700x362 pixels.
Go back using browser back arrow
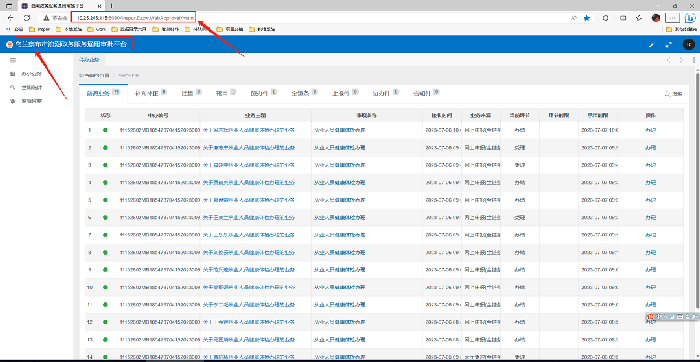[11, 18]
